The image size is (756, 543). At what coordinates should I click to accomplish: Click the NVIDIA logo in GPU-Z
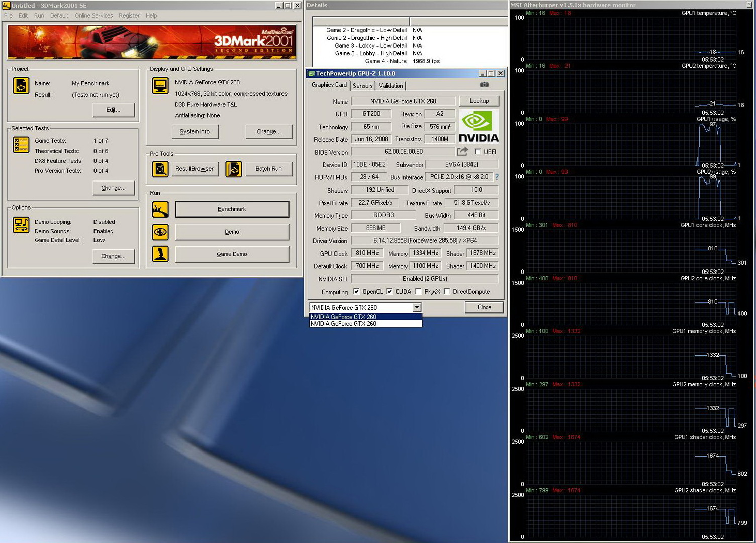pos(479,126)
